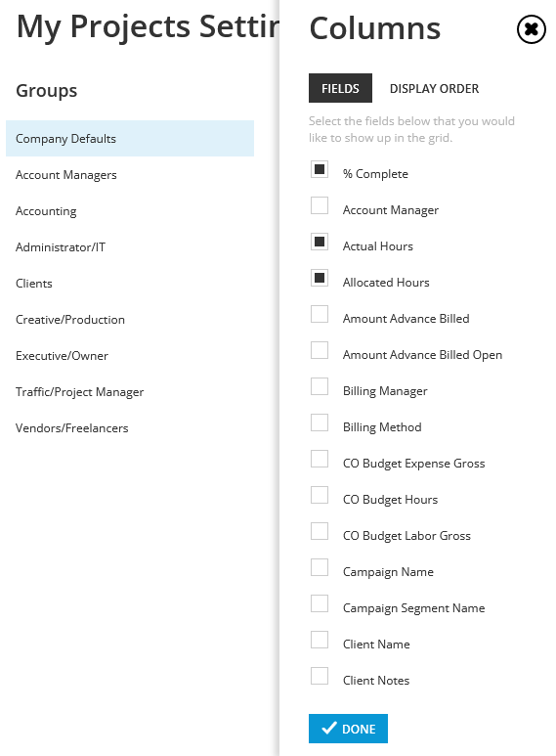The image size is (556, 756).
Task: Uncheck the % Complete checkbox
Action: click(x=320, y=169)
